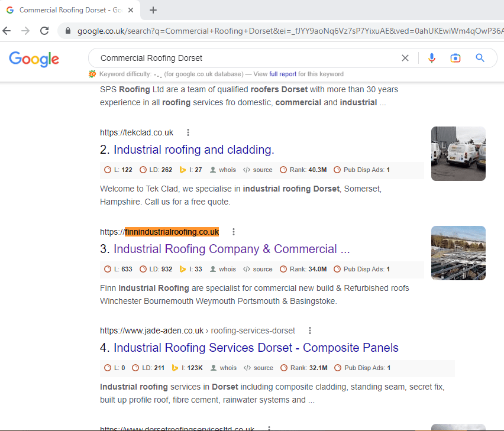Click L: 122 metric for tekclad
504x431 pixels.
(118, 170)
